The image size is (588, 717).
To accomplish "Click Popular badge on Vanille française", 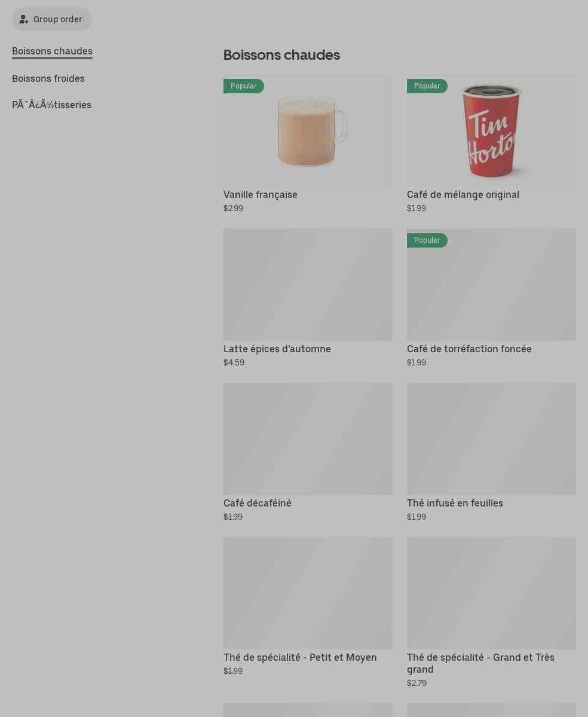I will tap(244, 86).
